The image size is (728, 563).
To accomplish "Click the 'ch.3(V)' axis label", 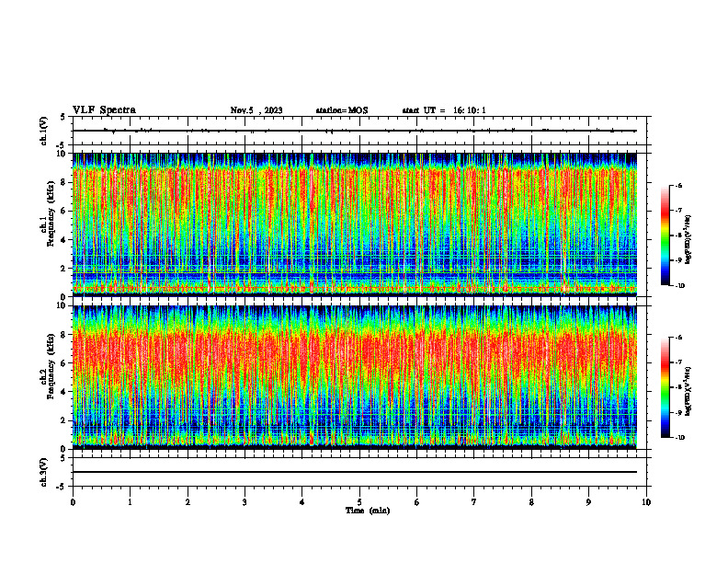I will [44, 472].
